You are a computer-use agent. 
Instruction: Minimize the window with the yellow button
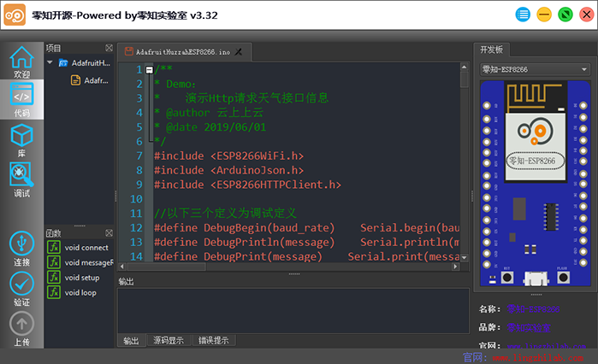pyautogui.click(x=544, y=15)
